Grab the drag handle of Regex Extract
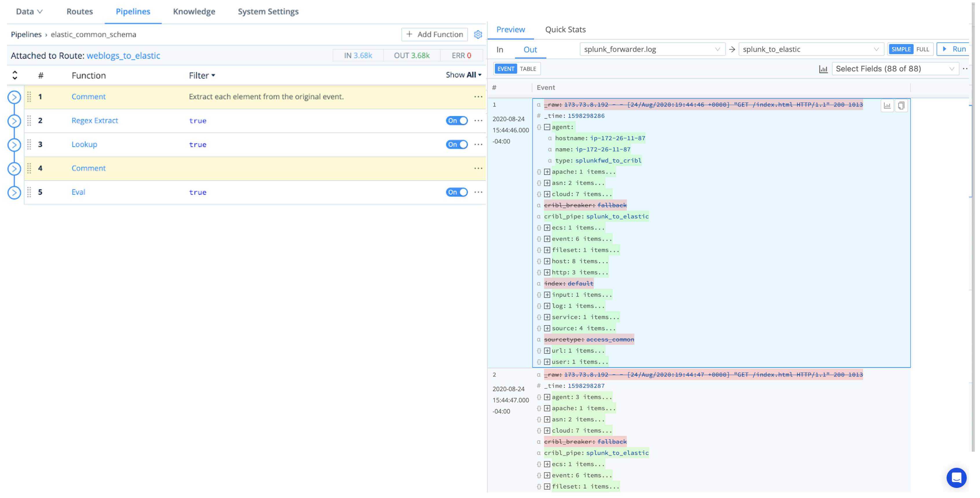 [x=29, y=121]
